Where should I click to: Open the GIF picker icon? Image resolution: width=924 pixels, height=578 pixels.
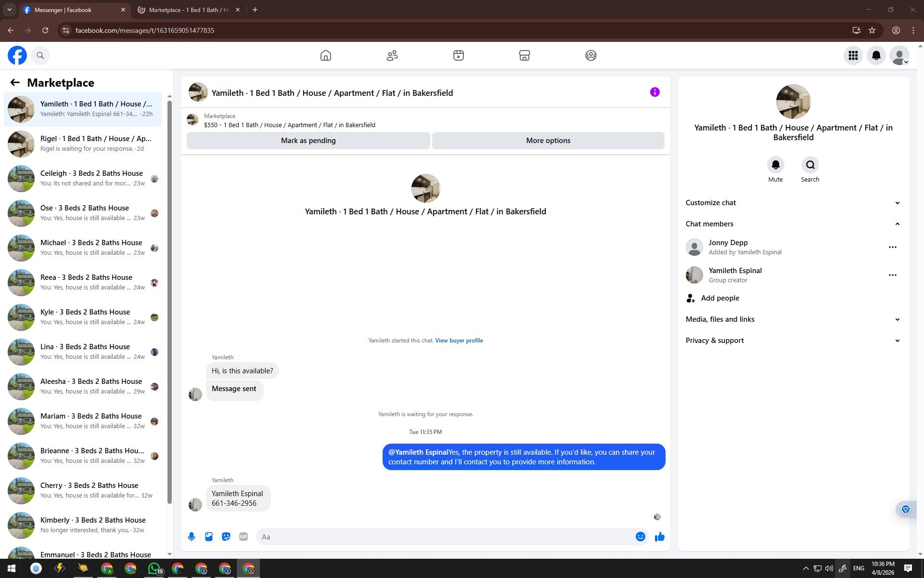coord(244,537)
